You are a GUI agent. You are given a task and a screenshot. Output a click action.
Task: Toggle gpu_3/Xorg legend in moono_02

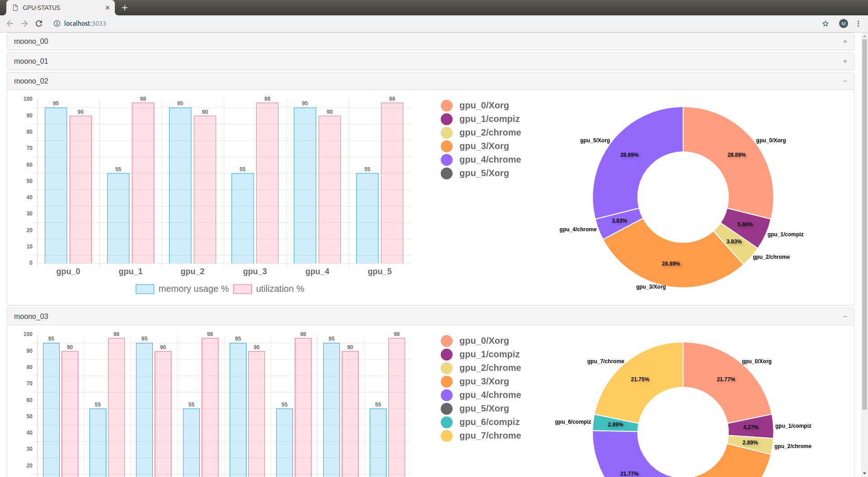click(475, 146)
